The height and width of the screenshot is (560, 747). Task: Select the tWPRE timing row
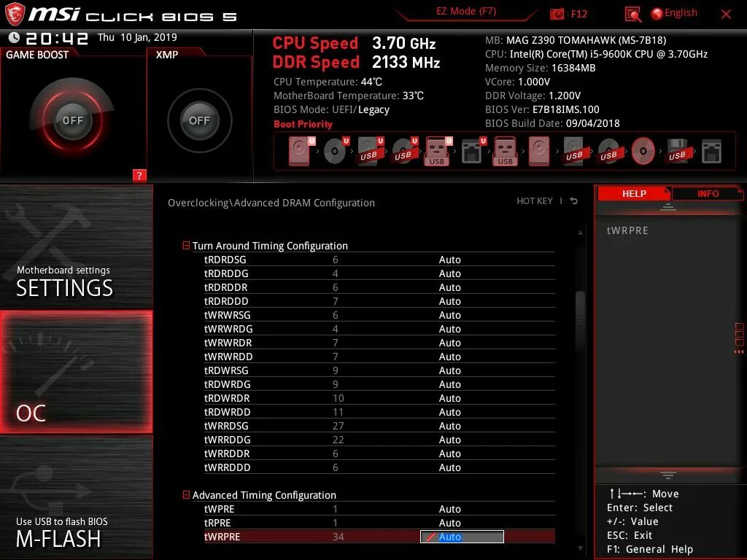tap(379, 509)
